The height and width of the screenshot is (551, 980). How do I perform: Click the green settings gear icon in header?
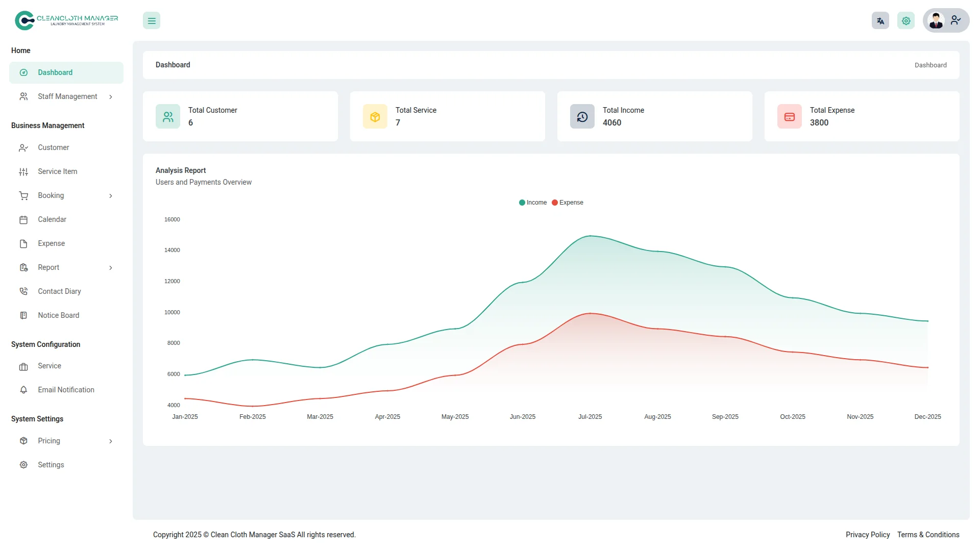[905, 21]
